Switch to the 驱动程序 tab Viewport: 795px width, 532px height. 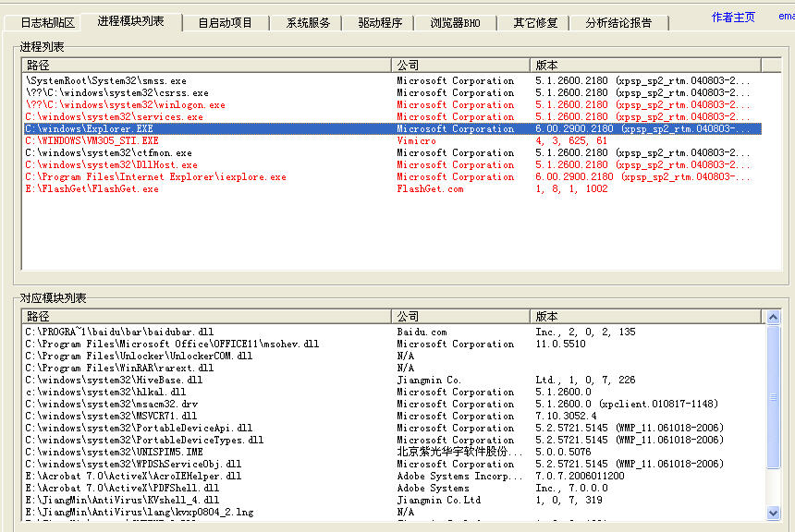coord(380,23)
